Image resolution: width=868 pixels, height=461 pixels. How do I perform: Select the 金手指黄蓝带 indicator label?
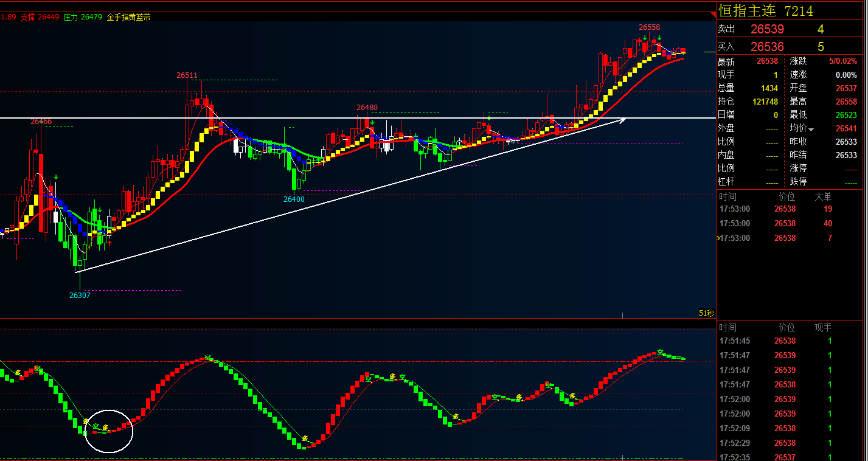(128, 17)
